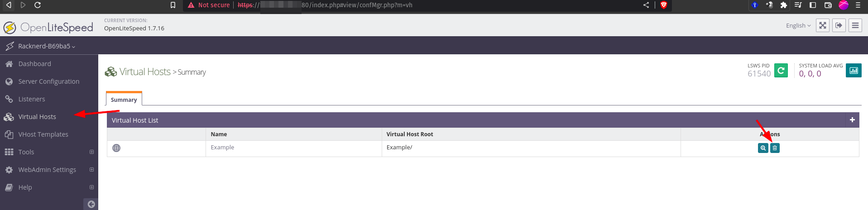Reload the browser page
This screenshot has width=868, height=210.
[38, 5]
